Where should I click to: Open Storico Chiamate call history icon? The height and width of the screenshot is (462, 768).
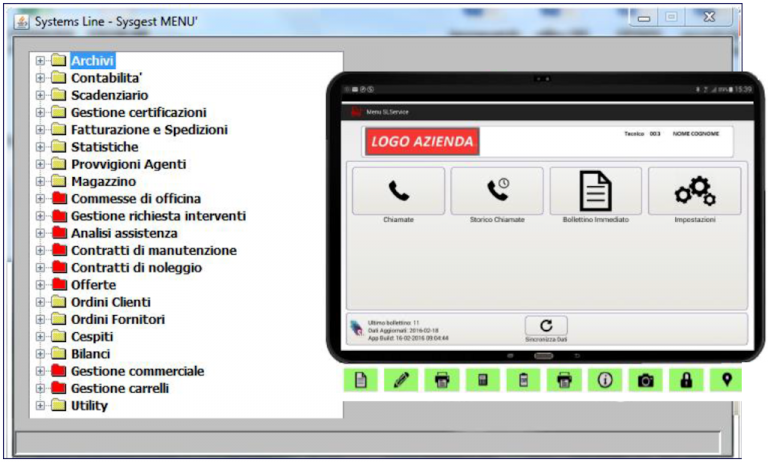(497, 191)
